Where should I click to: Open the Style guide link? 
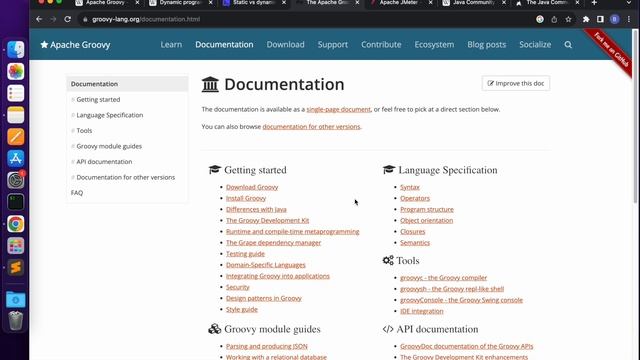[242, 309]
